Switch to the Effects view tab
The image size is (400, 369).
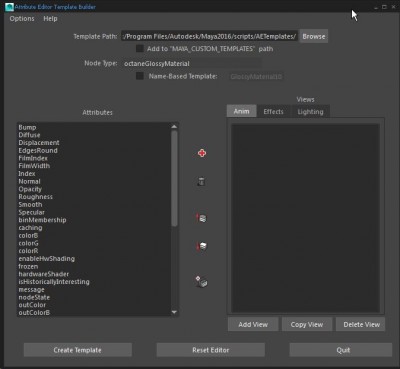[x=274, y=112]
